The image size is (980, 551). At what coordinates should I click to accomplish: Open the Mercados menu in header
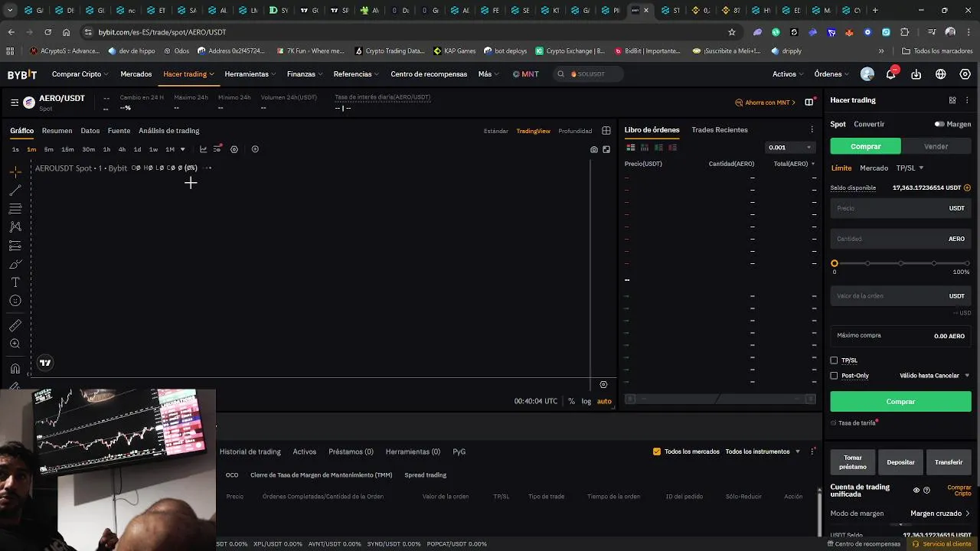(136, 74)
